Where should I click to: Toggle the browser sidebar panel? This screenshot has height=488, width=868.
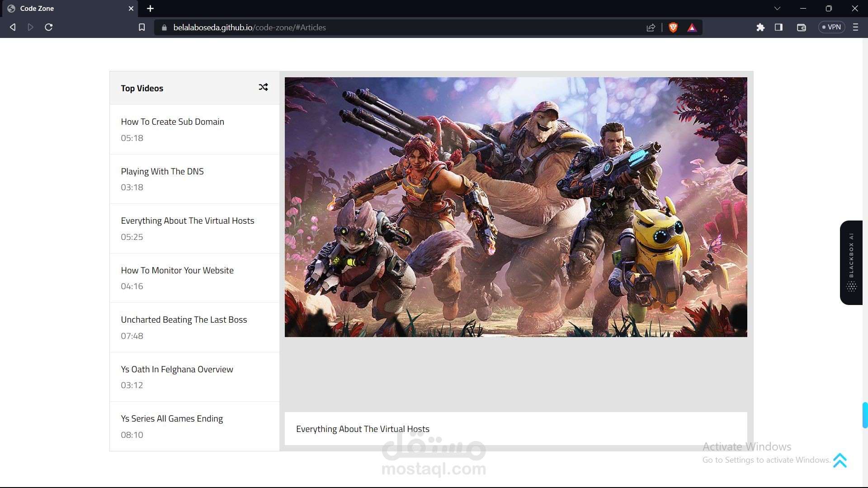(x=778, y=28)
